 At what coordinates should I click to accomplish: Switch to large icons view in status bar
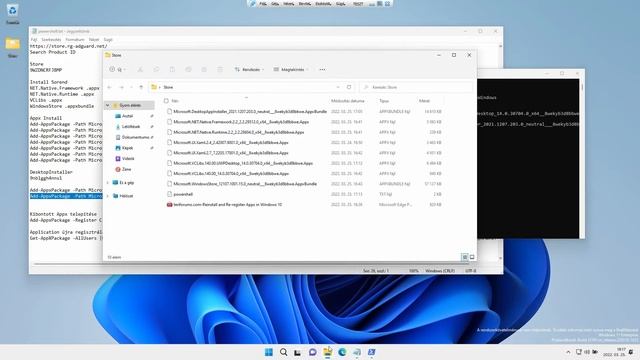(x=472, y=257)
